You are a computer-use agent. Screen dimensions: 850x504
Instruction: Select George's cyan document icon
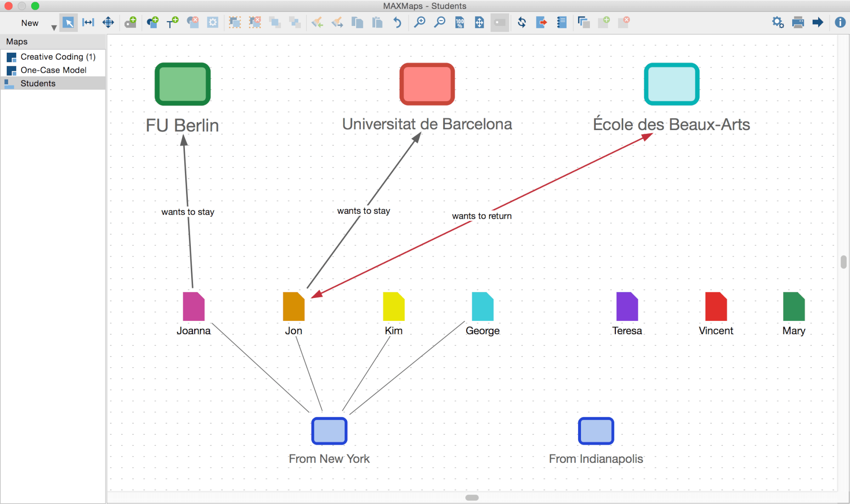coord(483,306)
